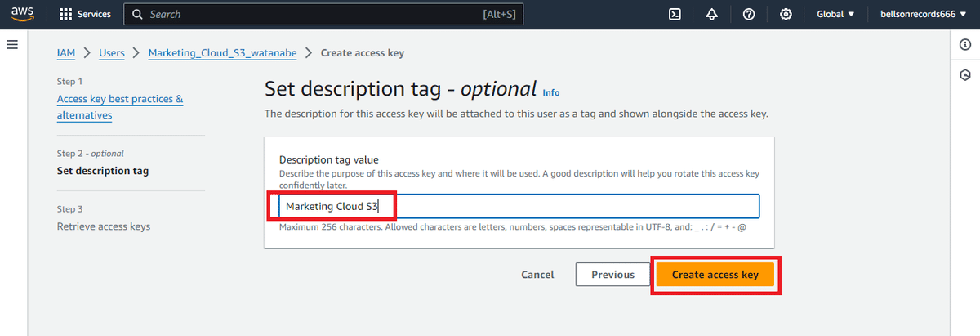
Task: Click the Create access key button
Action: [715, 275]
